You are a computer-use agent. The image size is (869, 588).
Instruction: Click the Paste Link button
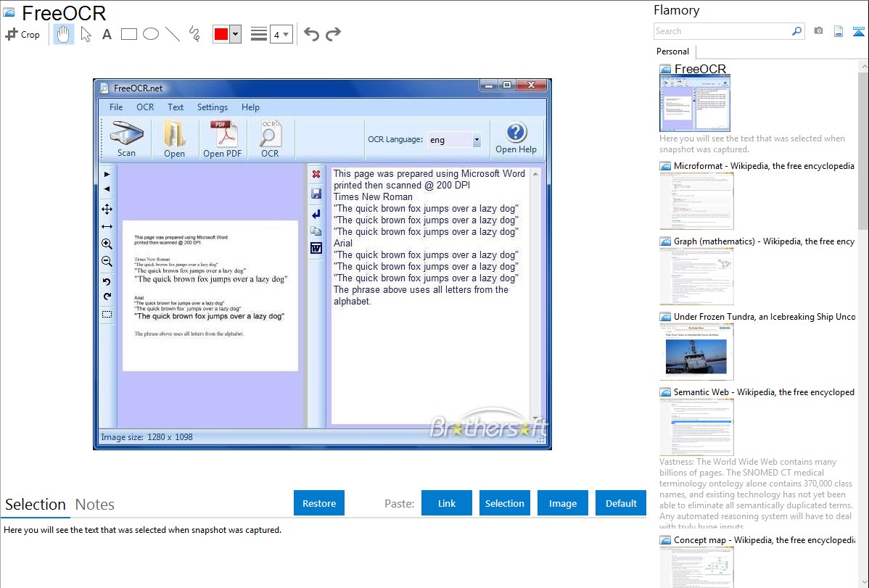[x=447, y=503]
